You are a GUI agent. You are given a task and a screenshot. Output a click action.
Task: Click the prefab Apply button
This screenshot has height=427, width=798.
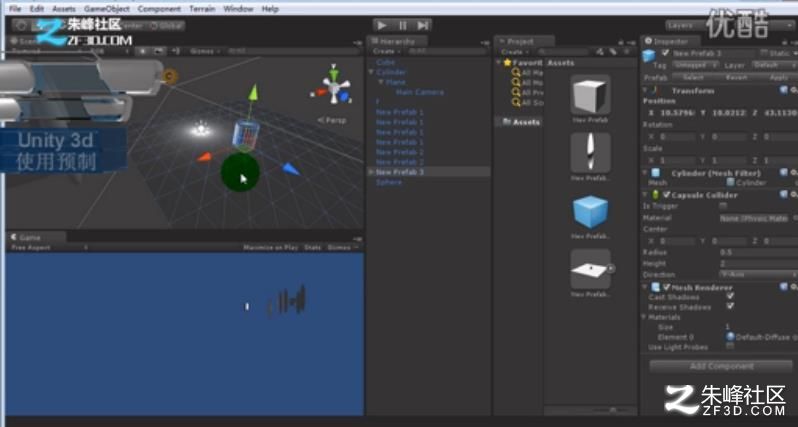pos(778,77)
